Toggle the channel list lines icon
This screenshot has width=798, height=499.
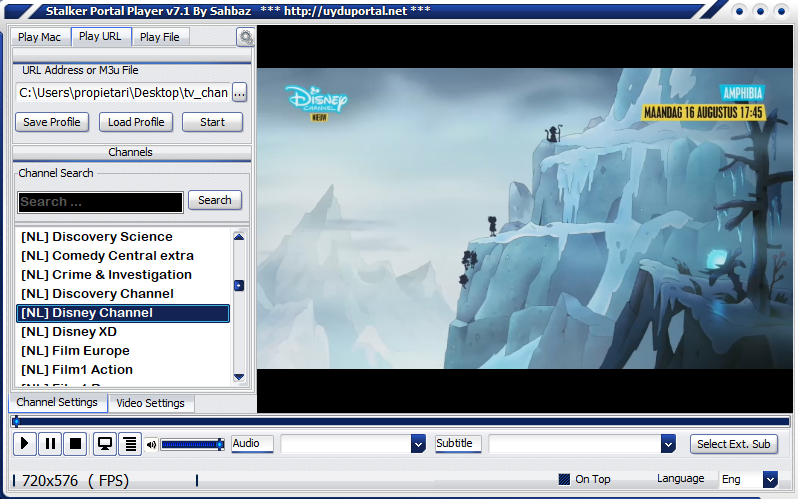pyautogui.click(x=130, y=443)
